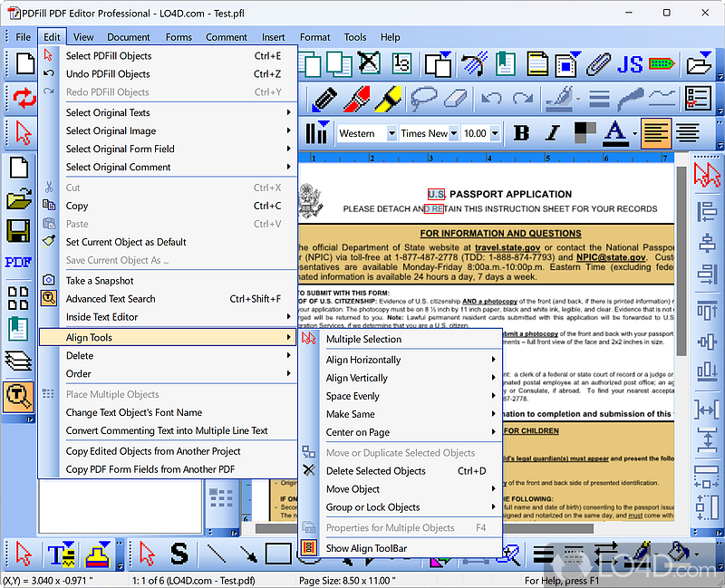This screenshot has height=588, width=725.
Task: Toggle Italic text formatting
Action: click(552, 133)
